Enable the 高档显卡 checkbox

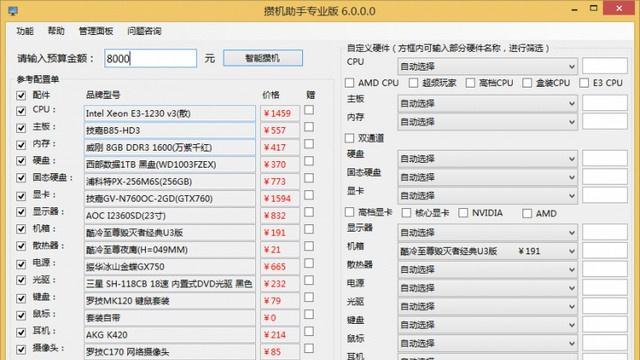(349, 212)
